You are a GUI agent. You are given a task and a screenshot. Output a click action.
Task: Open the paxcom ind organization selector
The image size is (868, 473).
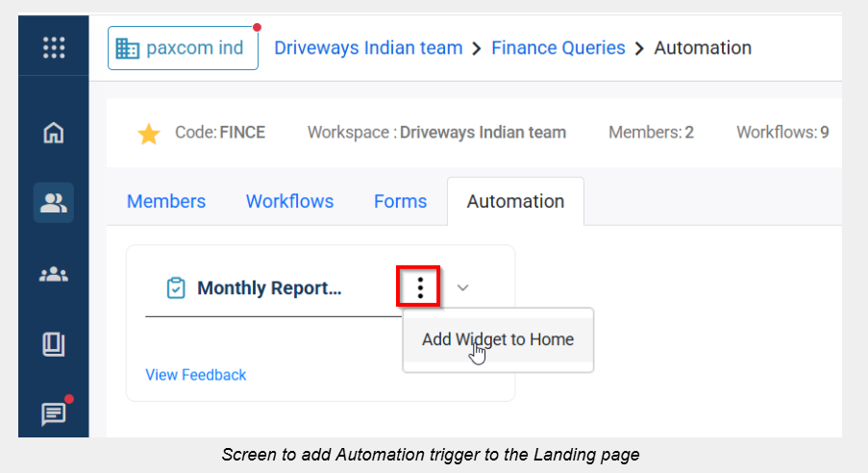(x=183, y=48)
